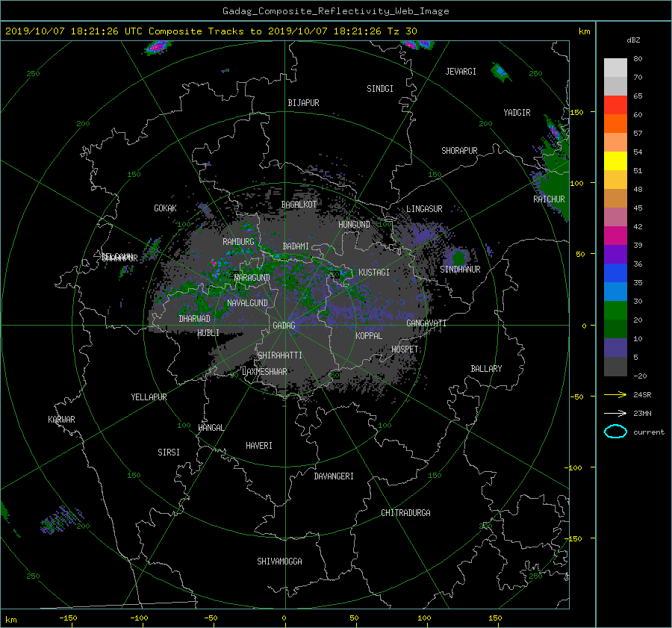Select the yellow 54-51 dBZ legend swatch
The width and height of the screenshot is (672, 628).
(615, 161)
